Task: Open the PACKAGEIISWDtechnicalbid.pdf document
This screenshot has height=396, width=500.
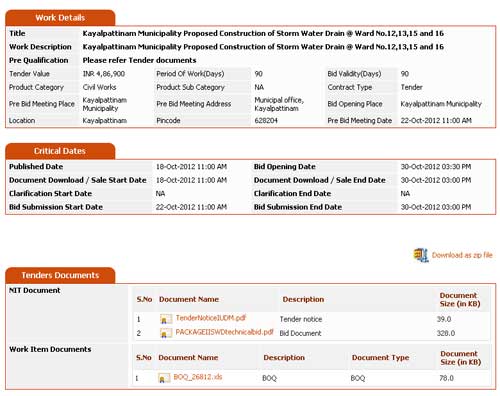Action: coord(224,332)
